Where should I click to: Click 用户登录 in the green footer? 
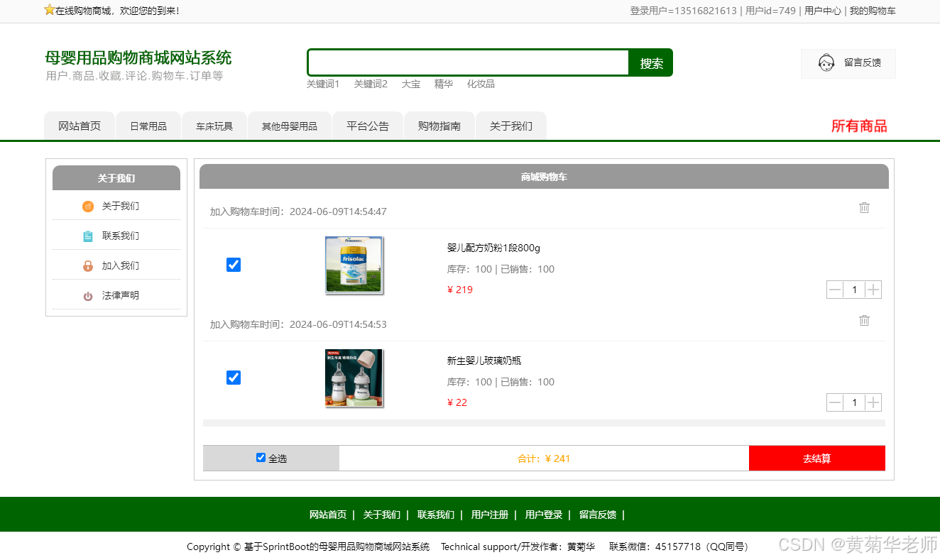544,515
